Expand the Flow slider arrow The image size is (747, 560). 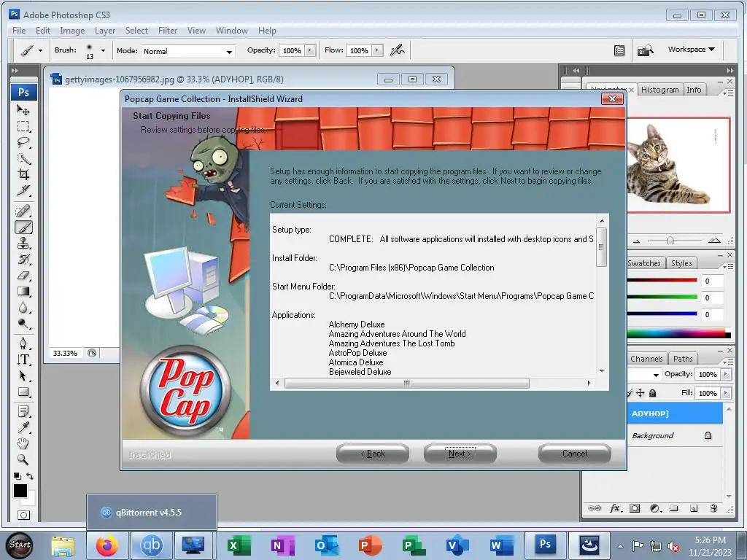[x=377, y=50]
